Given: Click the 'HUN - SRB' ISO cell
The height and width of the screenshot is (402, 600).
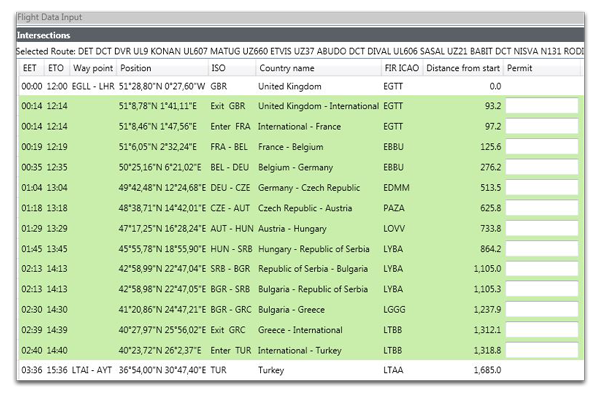Looking at the screenshot, I should pos(231,249).
